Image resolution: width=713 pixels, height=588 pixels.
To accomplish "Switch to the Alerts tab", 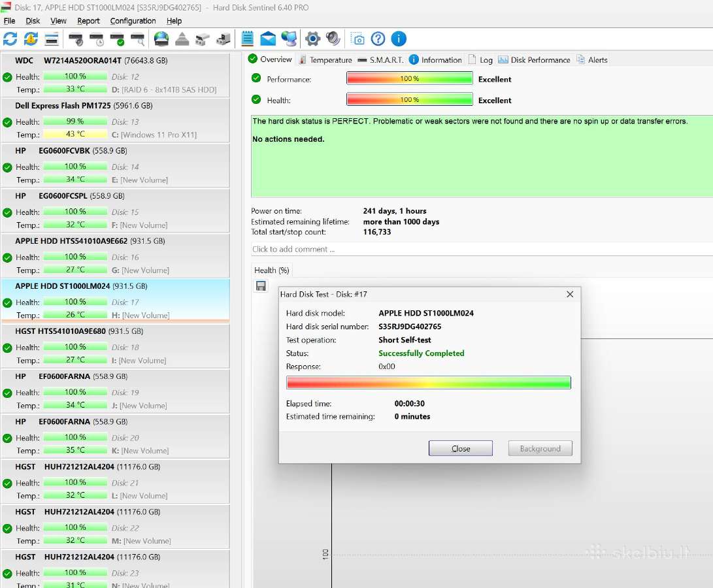I will [592, 59].
